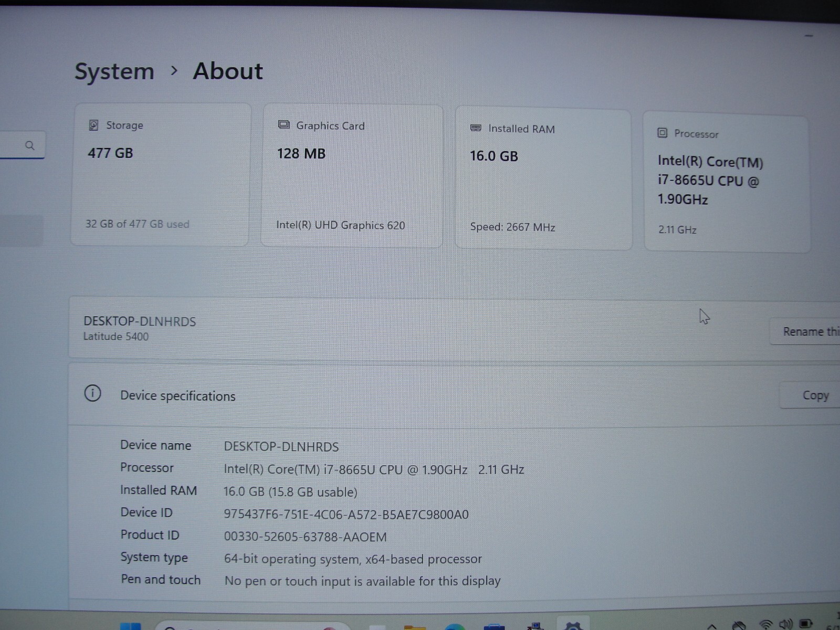Go back to System in breadcrumb
Viewport: 840px width, 630px height.
coord(114,71)
